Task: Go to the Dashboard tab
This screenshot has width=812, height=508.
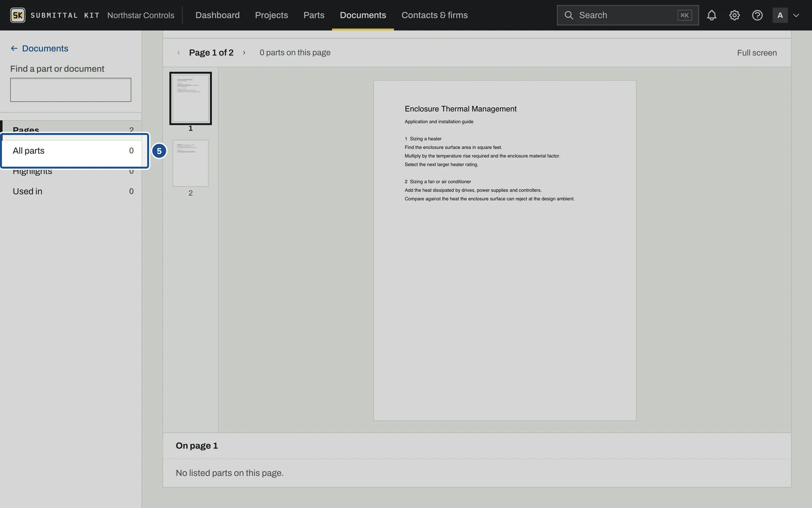Action: [217, 15]
